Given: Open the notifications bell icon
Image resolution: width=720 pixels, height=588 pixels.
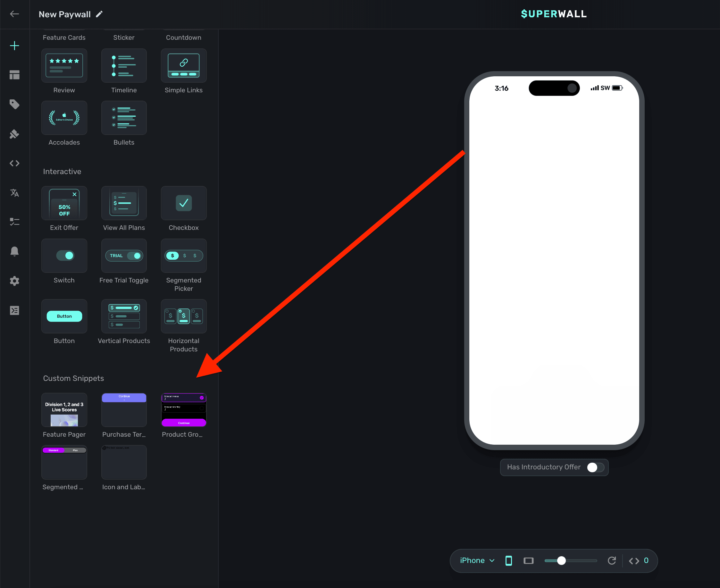Looking at the screenshot, I should pyautogui.click(x=14, y=251).
